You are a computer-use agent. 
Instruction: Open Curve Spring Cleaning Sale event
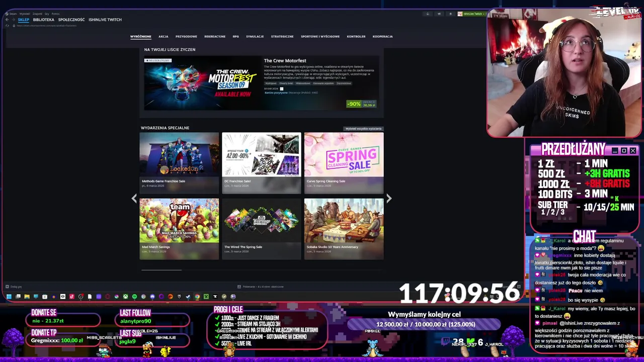[344, 162]
